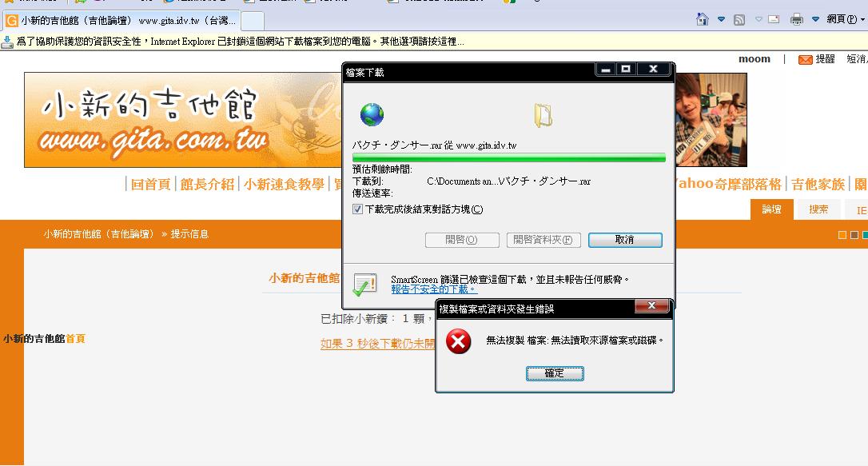Maximize the 檔案下載 download dialog
The width and height of the screenshot is (868, 466).
[626, 70]
